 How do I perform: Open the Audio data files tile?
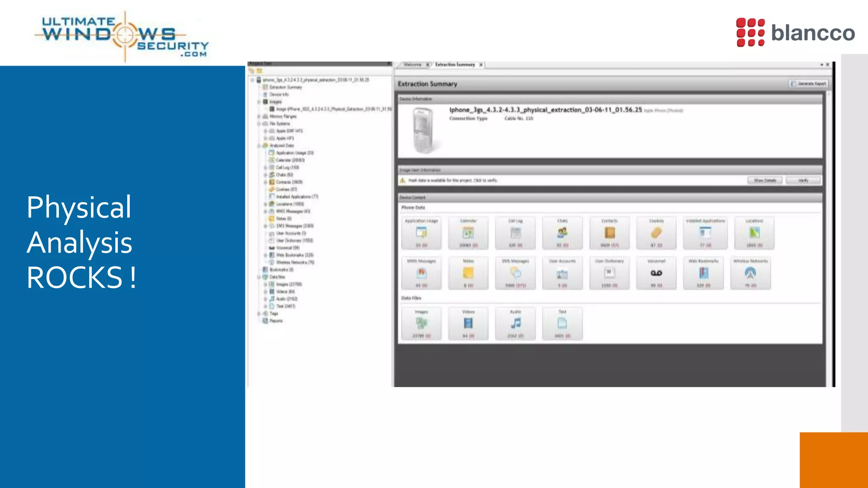click(x=515, y=324)
